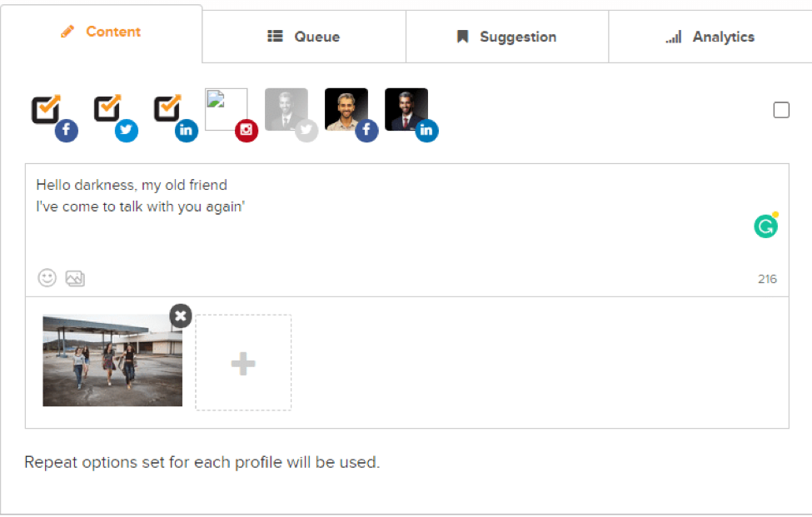Click the greyed-out Twitter profile avatar
Viewport: 812px width, 517px height.
pos(286,110)
